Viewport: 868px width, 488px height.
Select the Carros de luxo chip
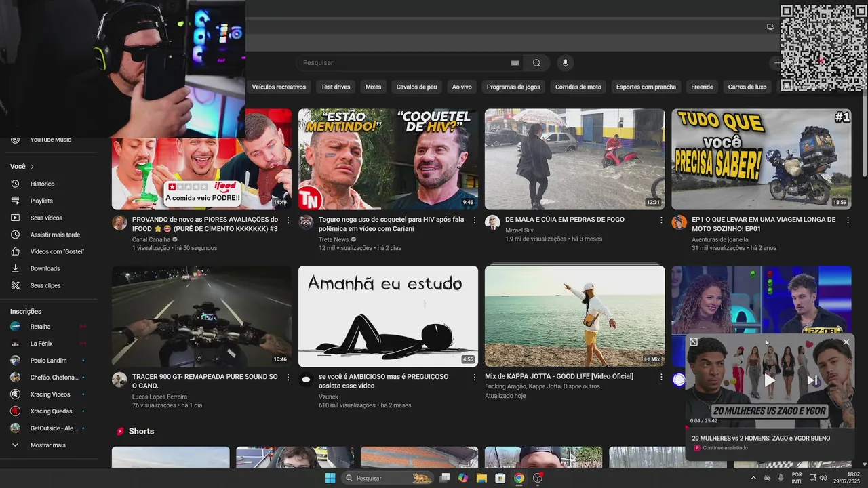(747, 87)
